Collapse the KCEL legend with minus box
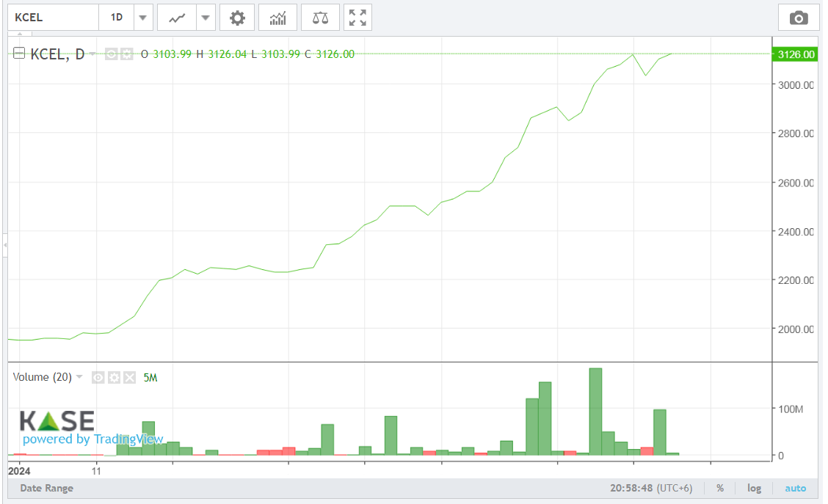The height and width of the screenshot is (504, 828). click(x=19, y=54)
